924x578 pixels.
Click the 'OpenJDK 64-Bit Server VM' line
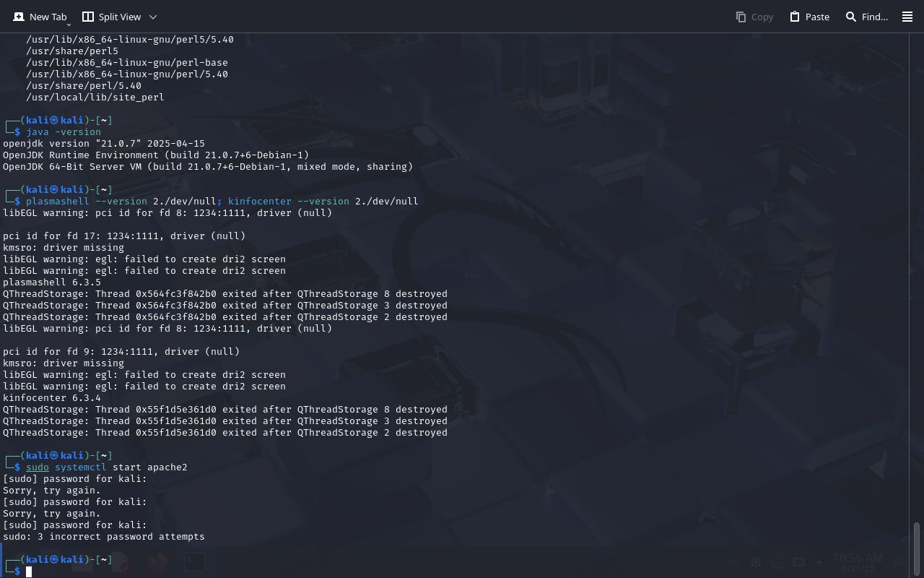pos(208,167)
